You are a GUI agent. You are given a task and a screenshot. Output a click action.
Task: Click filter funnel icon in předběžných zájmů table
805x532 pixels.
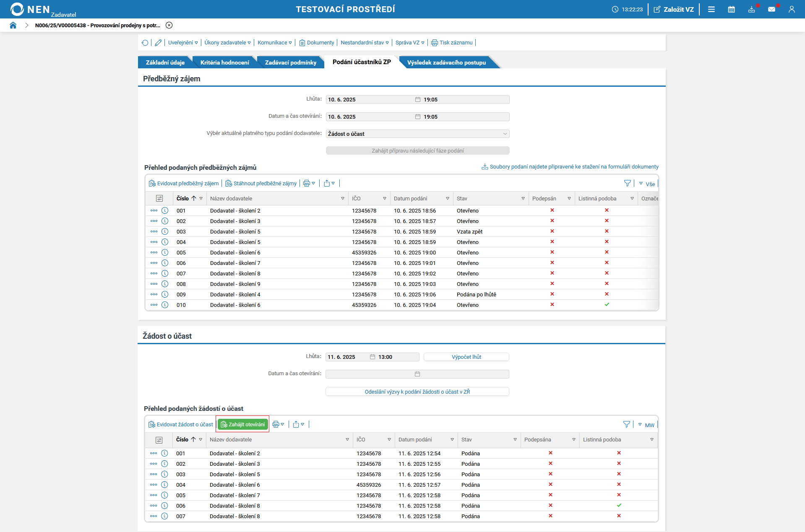pyautogui.click(x=627, y=183)
